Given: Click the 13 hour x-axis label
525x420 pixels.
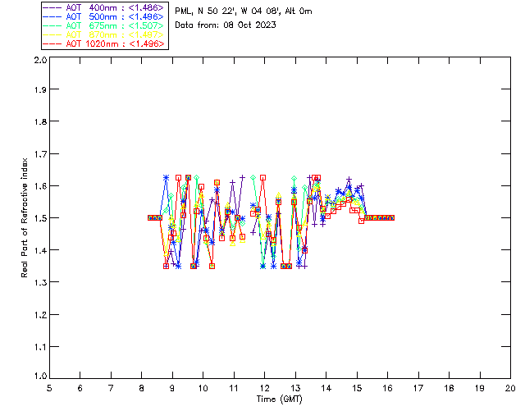Looking at the screenshot, I should [x=295, y=388].
